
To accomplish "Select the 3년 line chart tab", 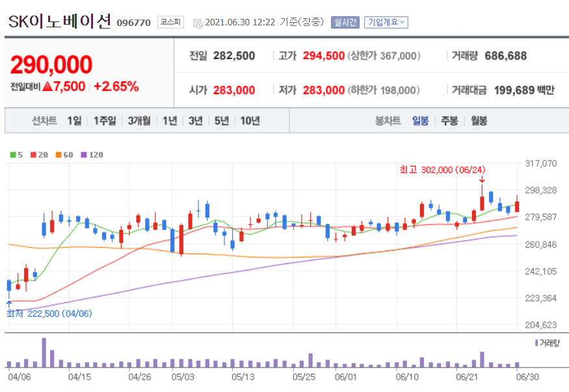I will [196, 120].
